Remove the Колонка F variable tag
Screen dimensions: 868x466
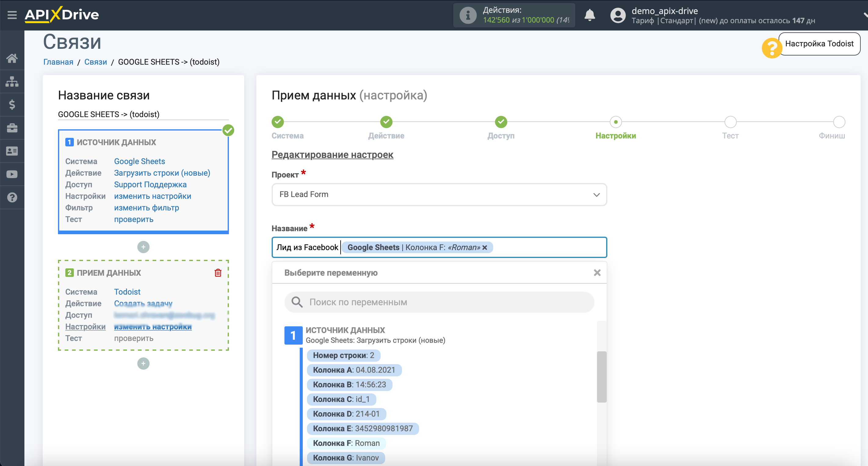point(485,247)
